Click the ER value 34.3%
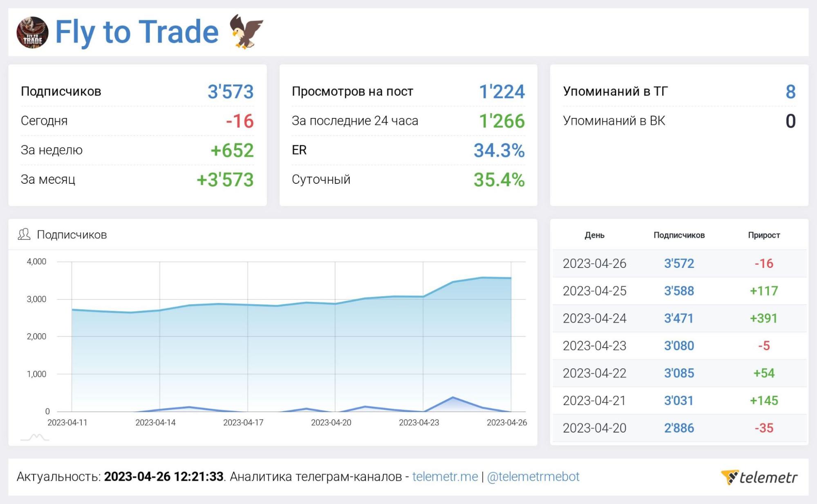 (499, 150)
